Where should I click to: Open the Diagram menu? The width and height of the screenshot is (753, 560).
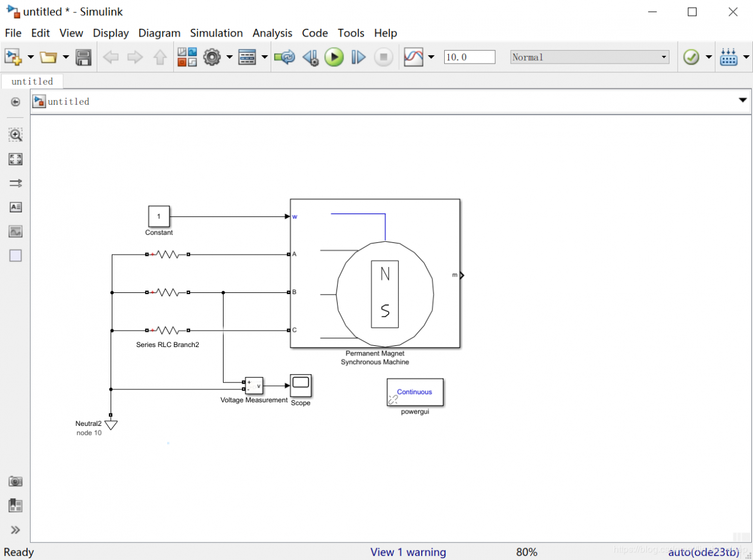pos(159,33)
